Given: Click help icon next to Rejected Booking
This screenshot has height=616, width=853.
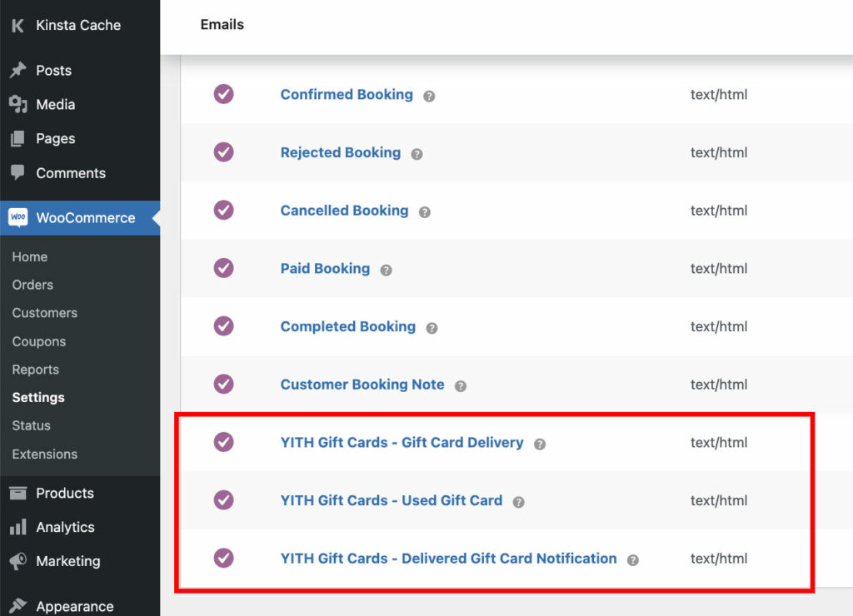Looking at the screenshot, I should [417, 154].
